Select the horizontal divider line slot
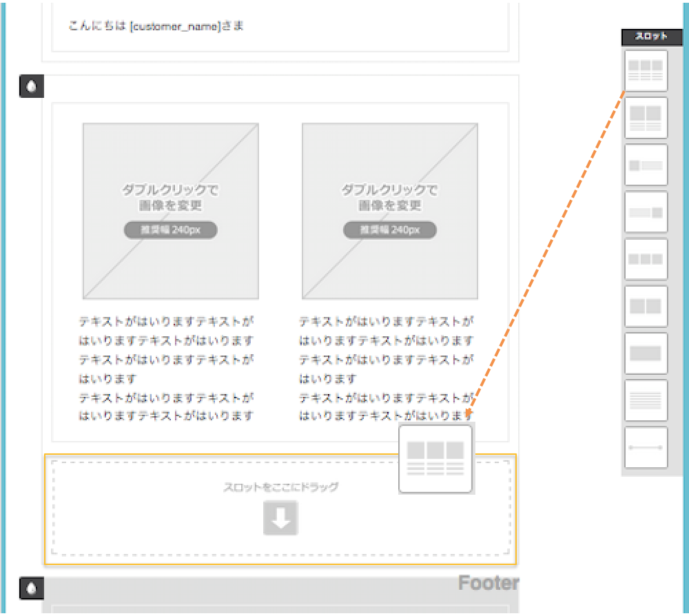Viewport: 689px width, 616px height. point(646,447)
